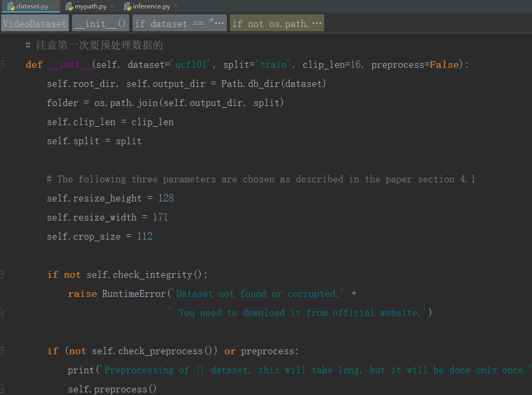Open the mypath.py editor tab
Image resolution: width=532 pixels, height=395 pixels.
click(90, 6)
